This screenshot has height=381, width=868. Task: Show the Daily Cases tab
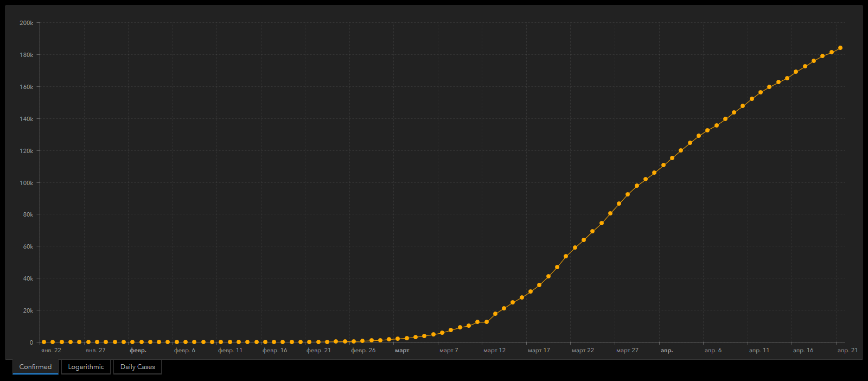coord(137,367)
